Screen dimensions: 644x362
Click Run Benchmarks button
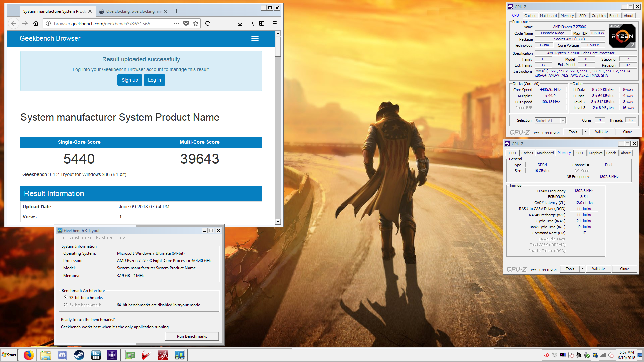(192, 336)
